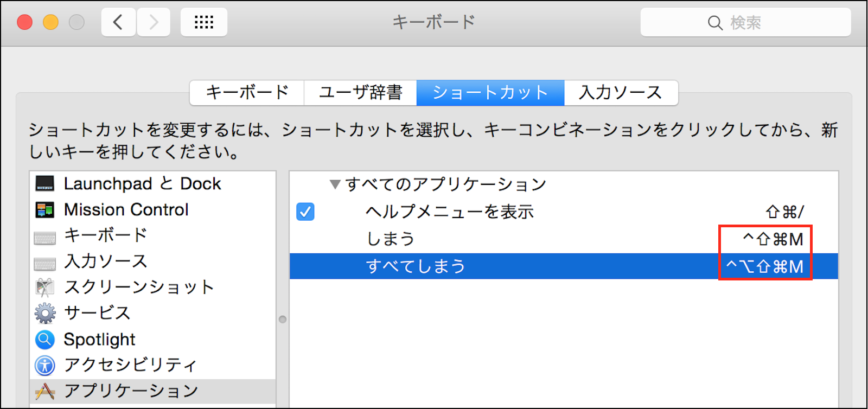Select Mission Control category
This screenshot has width=868, height=409.
153,210
